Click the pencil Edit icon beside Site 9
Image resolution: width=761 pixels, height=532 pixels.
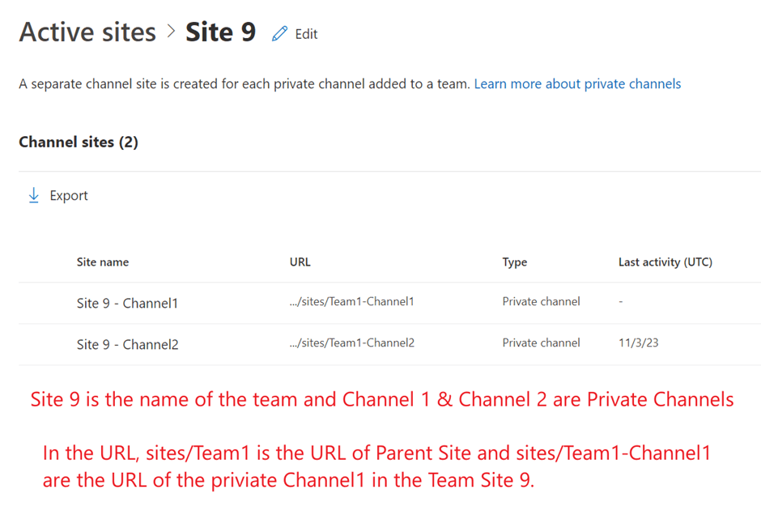coord(279,33)
